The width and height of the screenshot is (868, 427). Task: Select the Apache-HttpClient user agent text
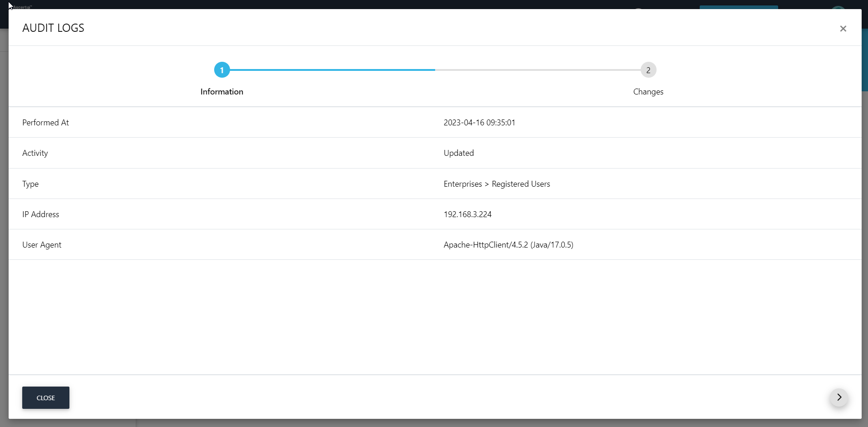tap(508, 245)
